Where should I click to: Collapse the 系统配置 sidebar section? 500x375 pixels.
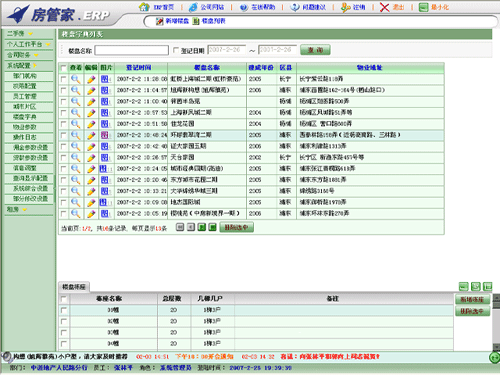(22, 65)
